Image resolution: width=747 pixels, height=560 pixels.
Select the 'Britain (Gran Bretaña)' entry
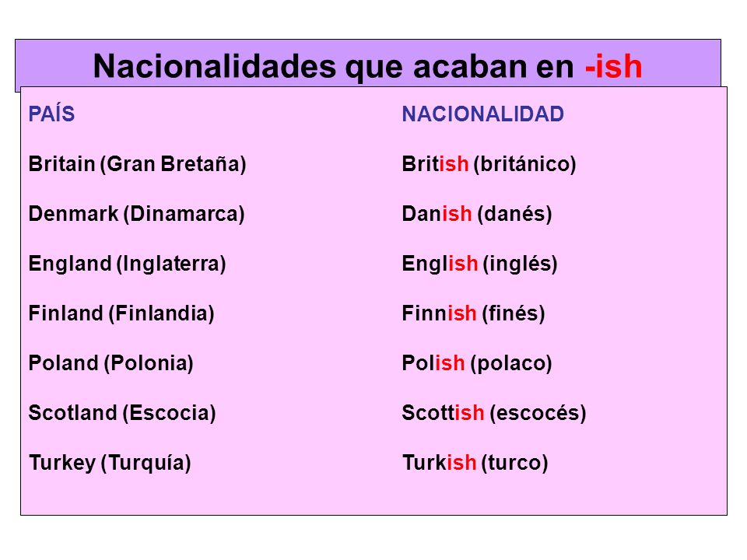point(137,164)
